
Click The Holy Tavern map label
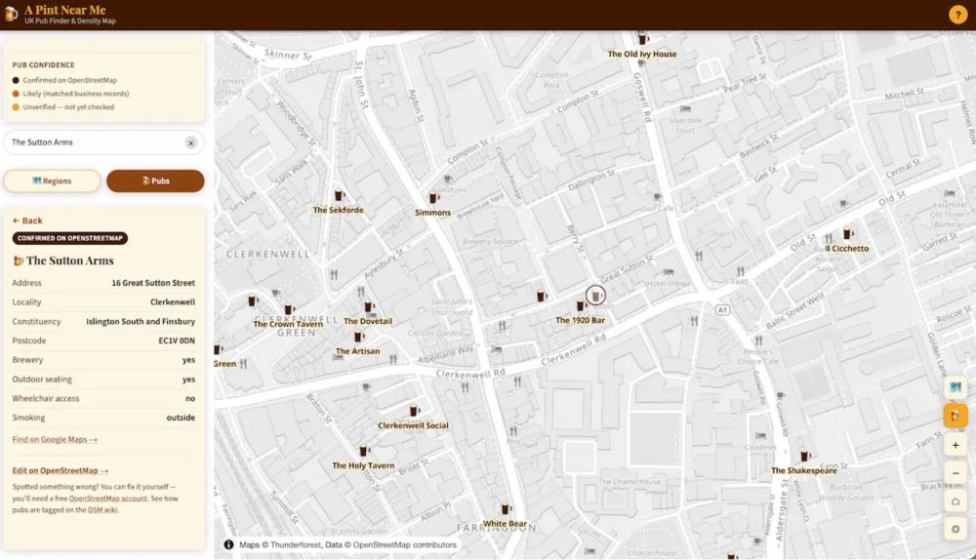pos(363,465)
